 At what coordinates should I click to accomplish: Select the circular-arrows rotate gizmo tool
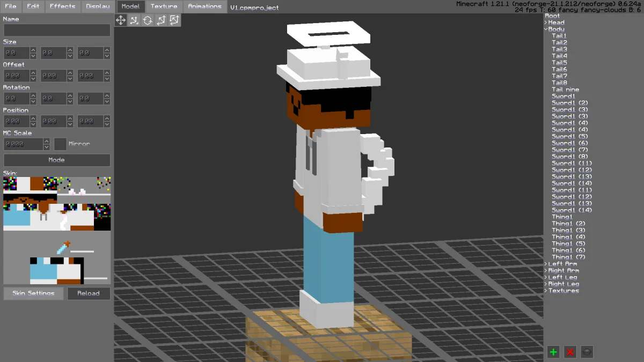148,20
